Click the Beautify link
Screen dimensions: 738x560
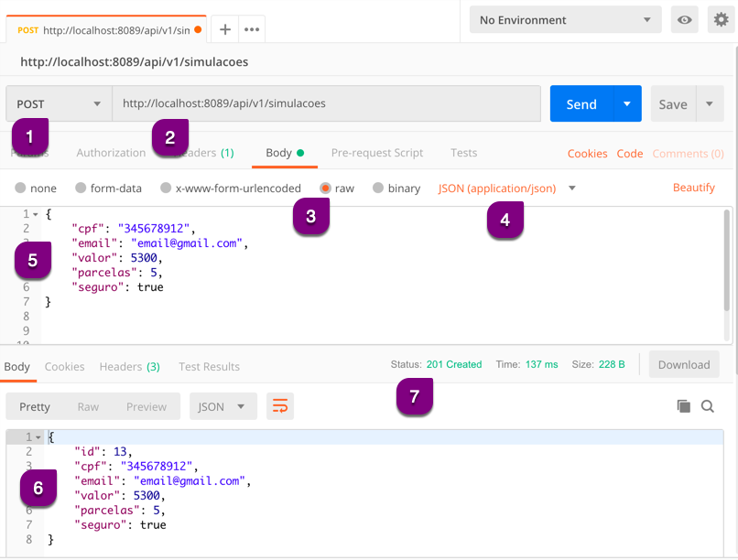pos(694,188)
